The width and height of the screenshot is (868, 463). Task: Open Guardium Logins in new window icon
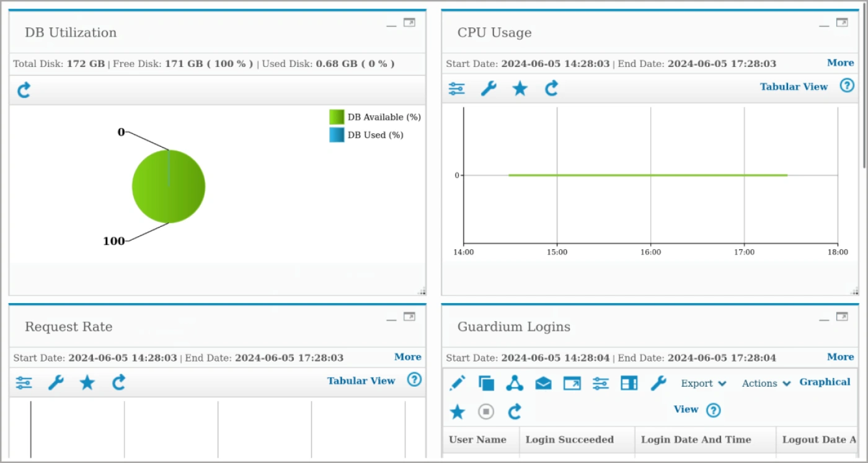pos(572,384)
